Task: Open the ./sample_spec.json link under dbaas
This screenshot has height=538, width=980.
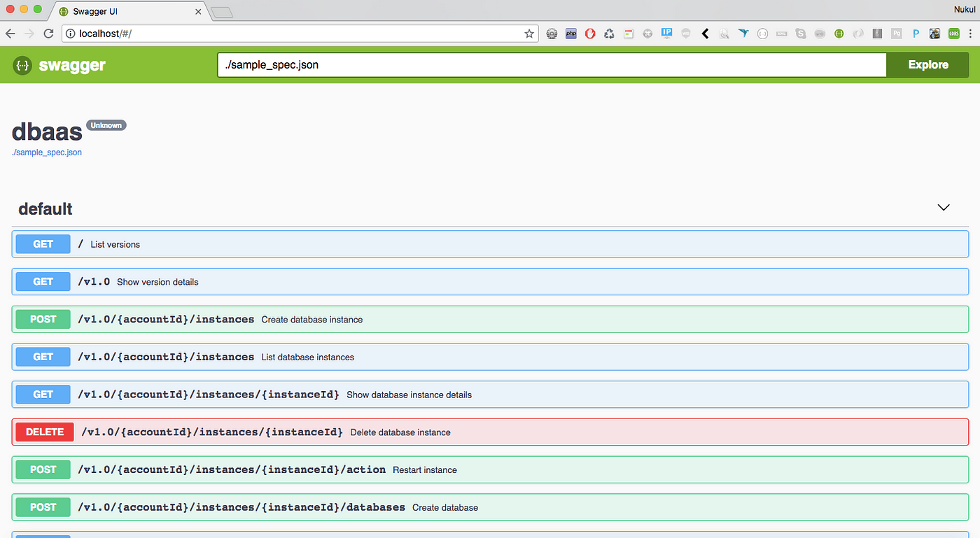Action: (x=47, y=152)
